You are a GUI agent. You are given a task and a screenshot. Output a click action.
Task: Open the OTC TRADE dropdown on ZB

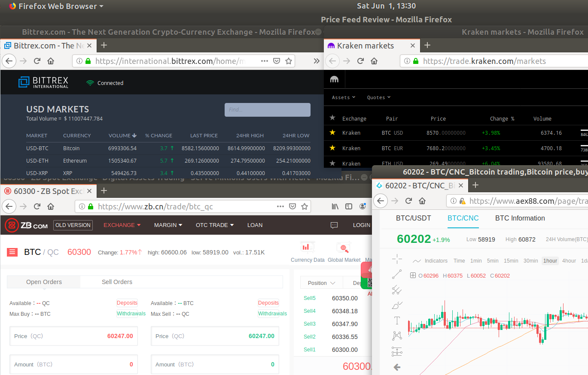pos(215,225)
